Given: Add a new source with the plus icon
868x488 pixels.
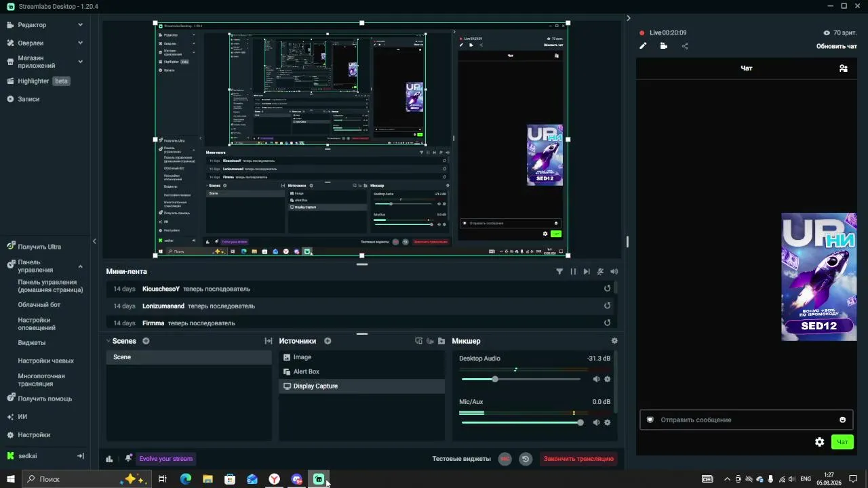Looking at the screenshot, I should [328, 341].
